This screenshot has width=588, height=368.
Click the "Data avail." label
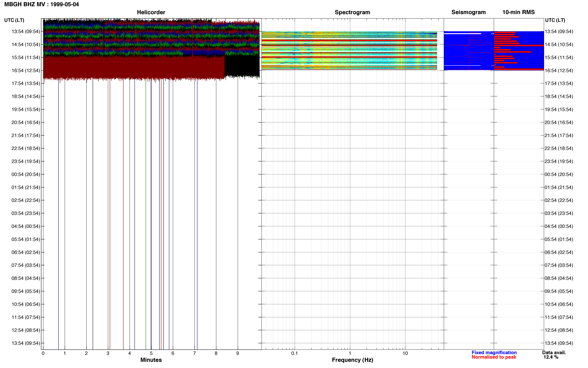point(554,352)
